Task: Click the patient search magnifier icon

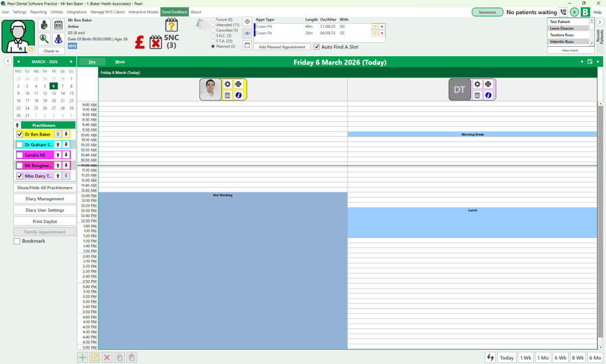Action: (44, 38)
